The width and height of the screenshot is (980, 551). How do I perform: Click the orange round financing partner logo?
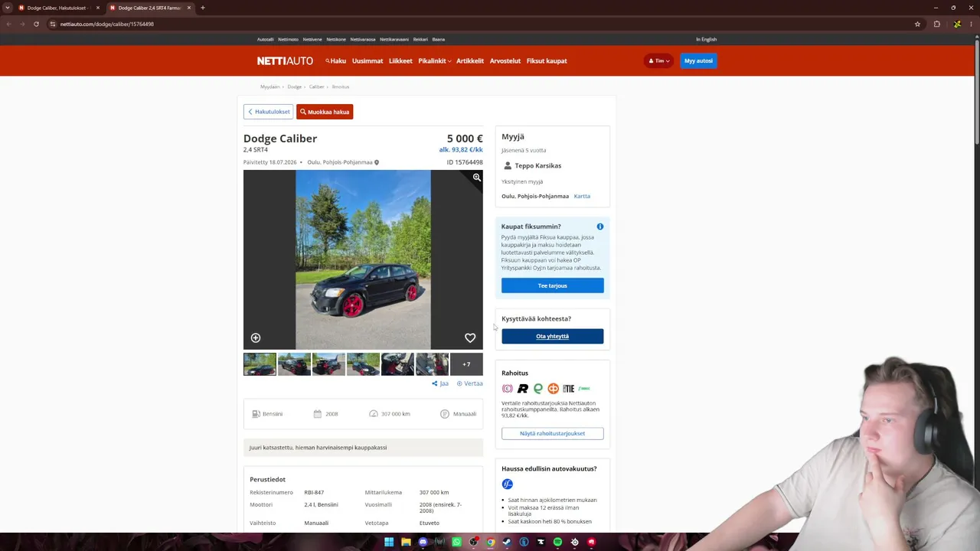click(x=553, y=389)
